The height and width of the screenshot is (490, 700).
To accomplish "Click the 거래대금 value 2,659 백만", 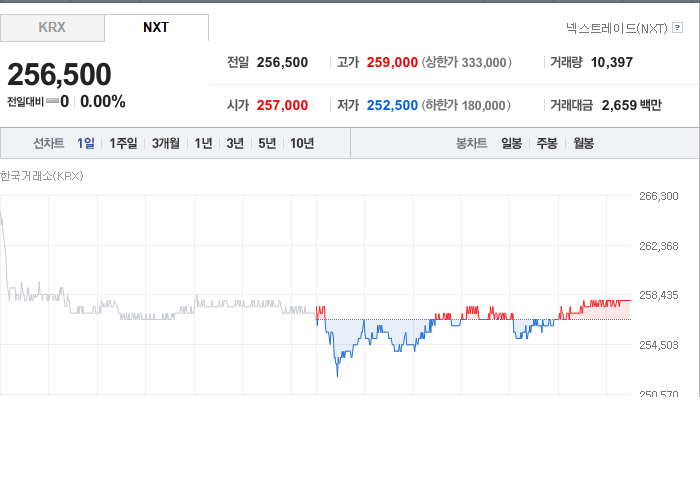I will tap(631, 105).
